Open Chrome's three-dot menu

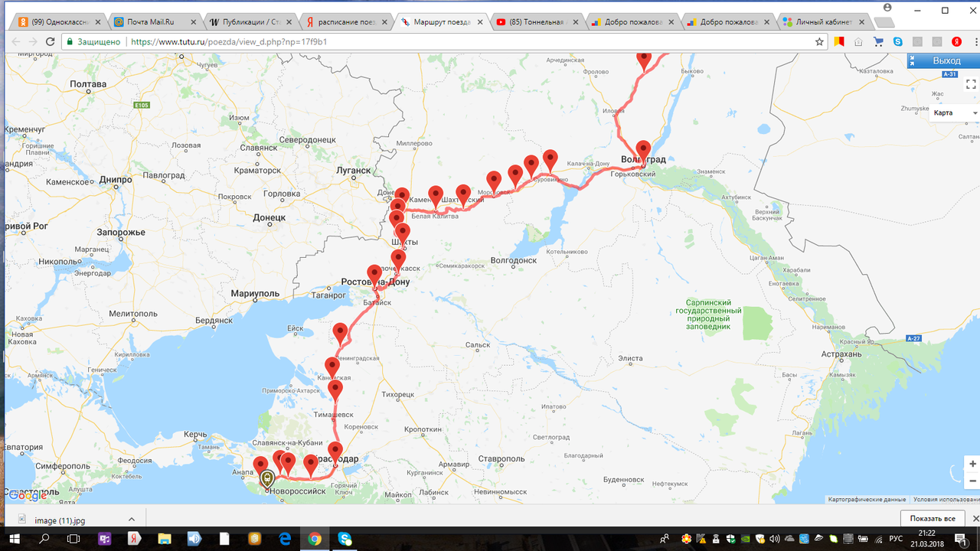point(976,41)
